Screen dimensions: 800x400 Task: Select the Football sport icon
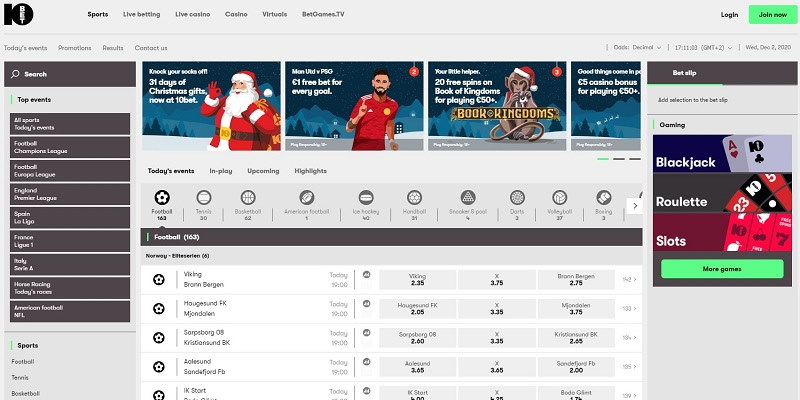(162, 197)
